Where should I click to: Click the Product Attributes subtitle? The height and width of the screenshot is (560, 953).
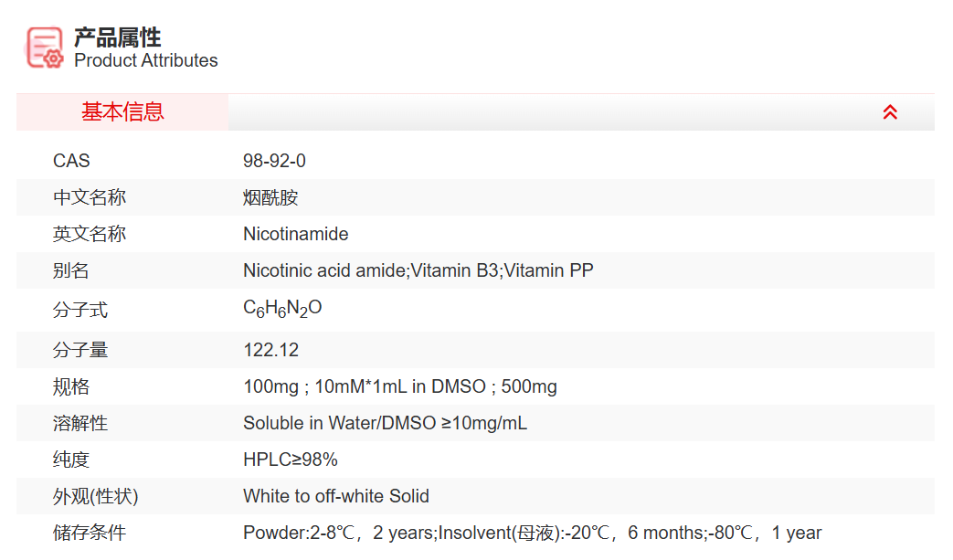146,61
